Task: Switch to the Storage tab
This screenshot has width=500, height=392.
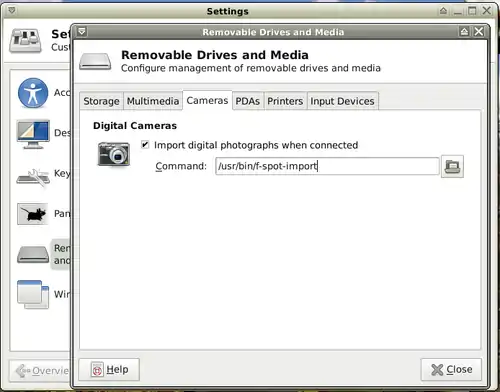Action: [x=101, y=101]
